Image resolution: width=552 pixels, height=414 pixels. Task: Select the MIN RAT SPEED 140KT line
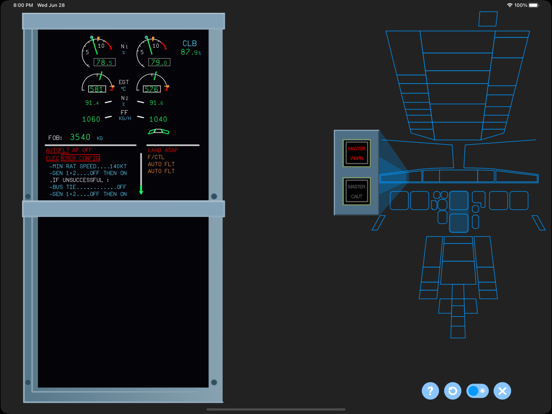[88, 166]
